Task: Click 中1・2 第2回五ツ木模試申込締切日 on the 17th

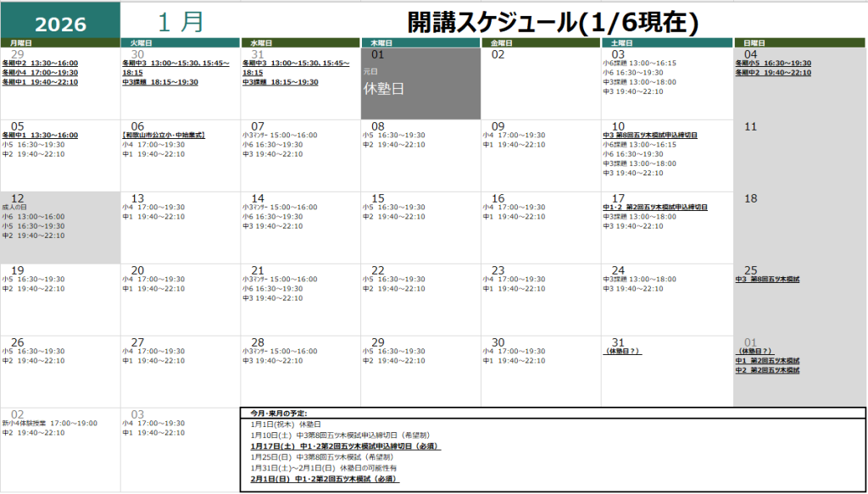Action: tap(654, 207)
